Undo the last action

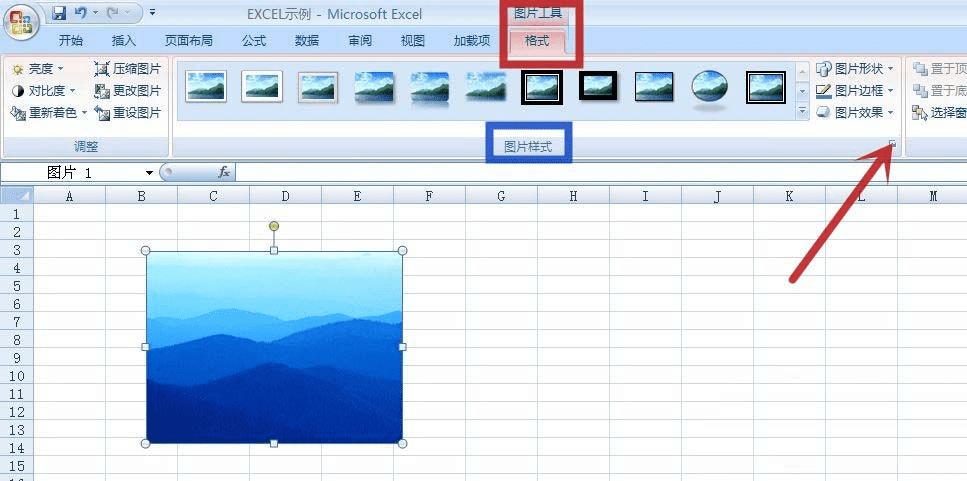point(80,12)
